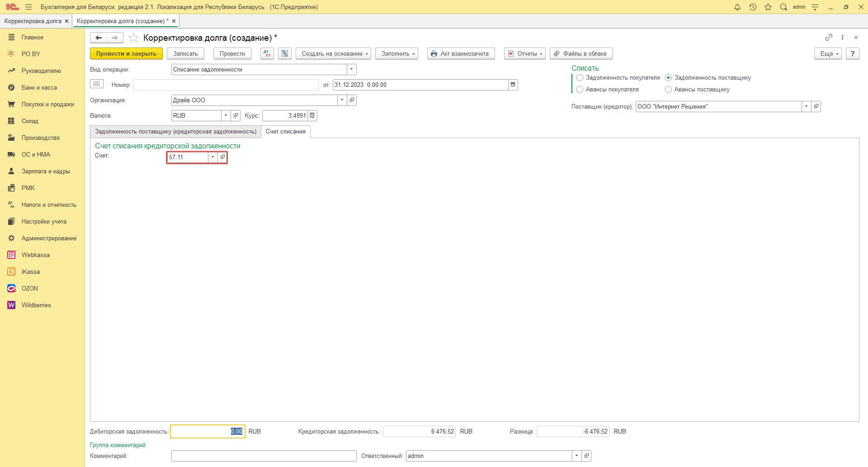
Task: Open Покупки и продажи section
Action: point(48,104)
